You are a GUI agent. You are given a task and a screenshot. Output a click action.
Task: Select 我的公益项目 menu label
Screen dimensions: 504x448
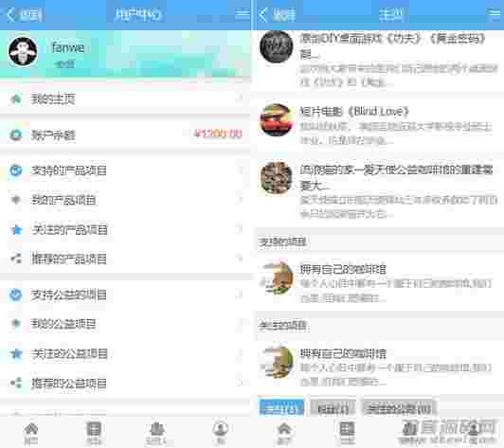pos(63,324)
